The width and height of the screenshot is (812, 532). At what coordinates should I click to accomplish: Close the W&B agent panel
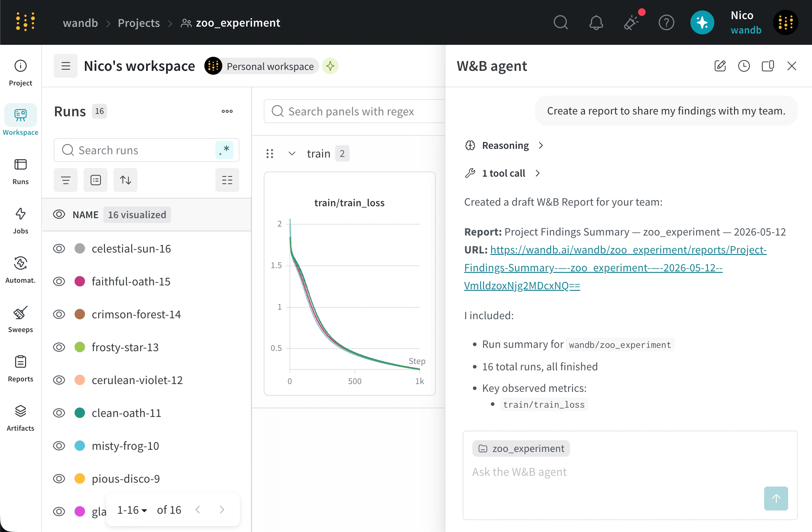791,66
